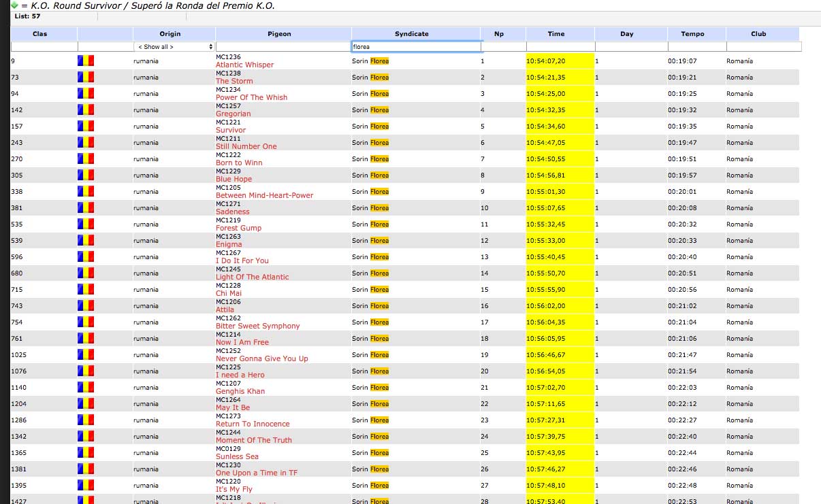Select the flag in the Genghis Khan row

coord(86,387)
